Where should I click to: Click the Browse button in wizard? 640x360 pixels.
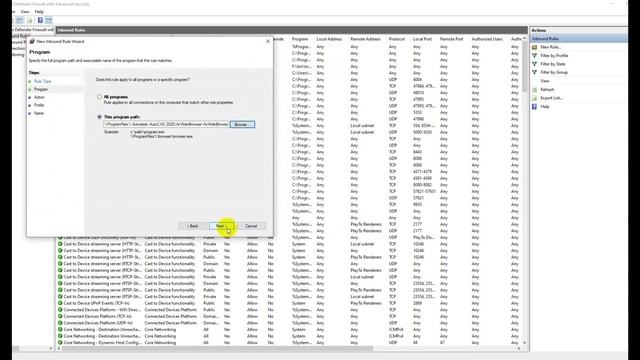pos(242,124)
